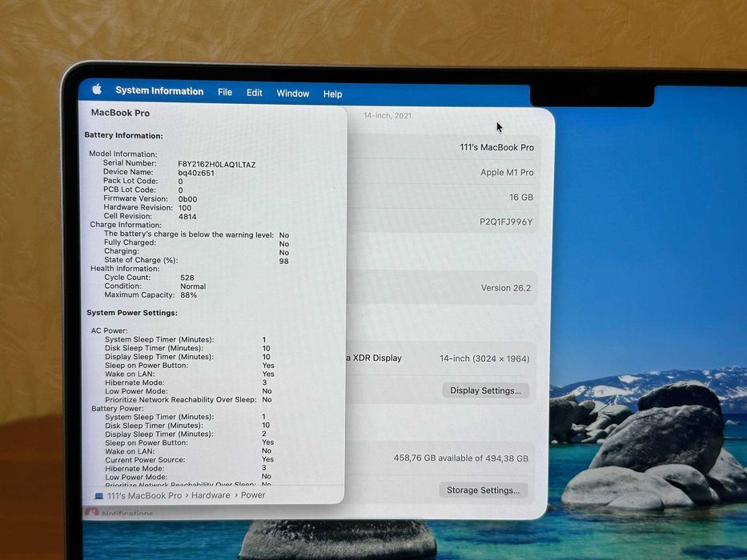Click the computer icon in path bar
The height and width of the screenshot is (560, 747).
coord(99,496)
